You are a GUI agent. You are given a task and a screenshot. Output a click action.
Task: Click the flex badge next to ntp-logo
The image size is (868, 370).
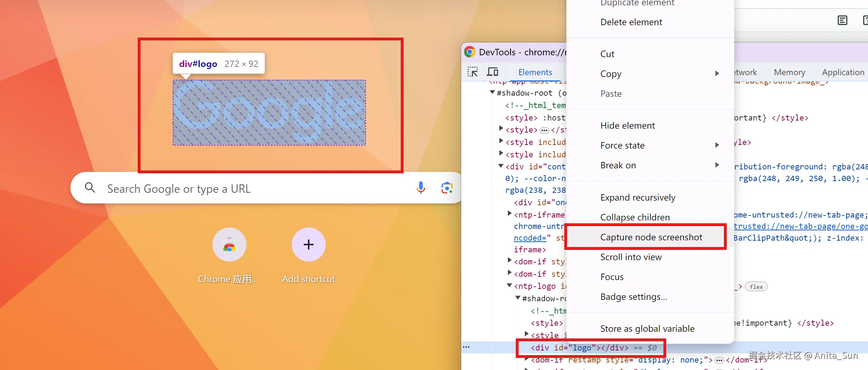click(756, 287)
